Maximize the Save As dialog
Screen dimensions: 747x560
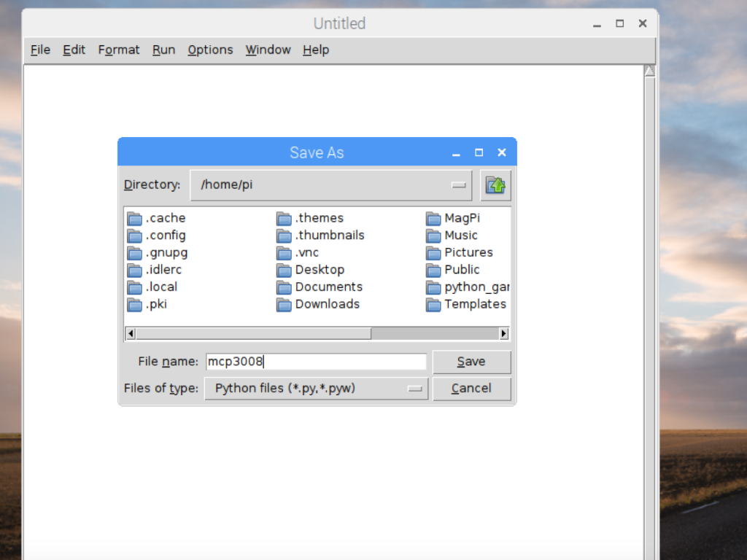click(479, 152)
